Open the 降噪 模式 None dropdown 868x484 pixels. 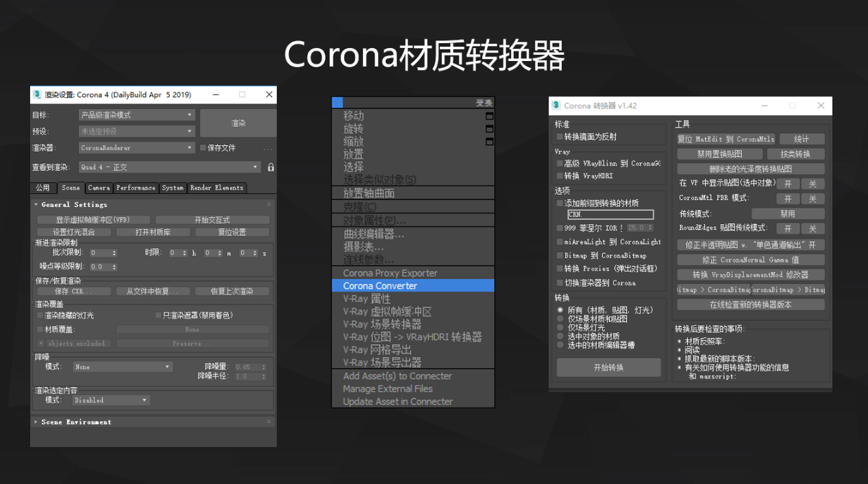pyautogui.click(x=122, y=366)
